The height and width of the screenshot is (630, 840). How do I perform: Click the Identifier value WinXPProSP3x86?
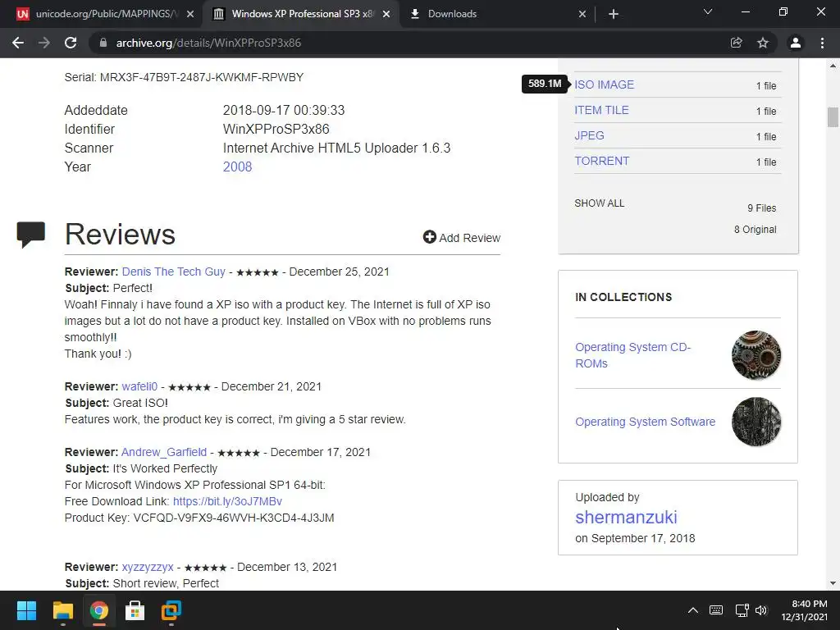(x=276, y=129)
